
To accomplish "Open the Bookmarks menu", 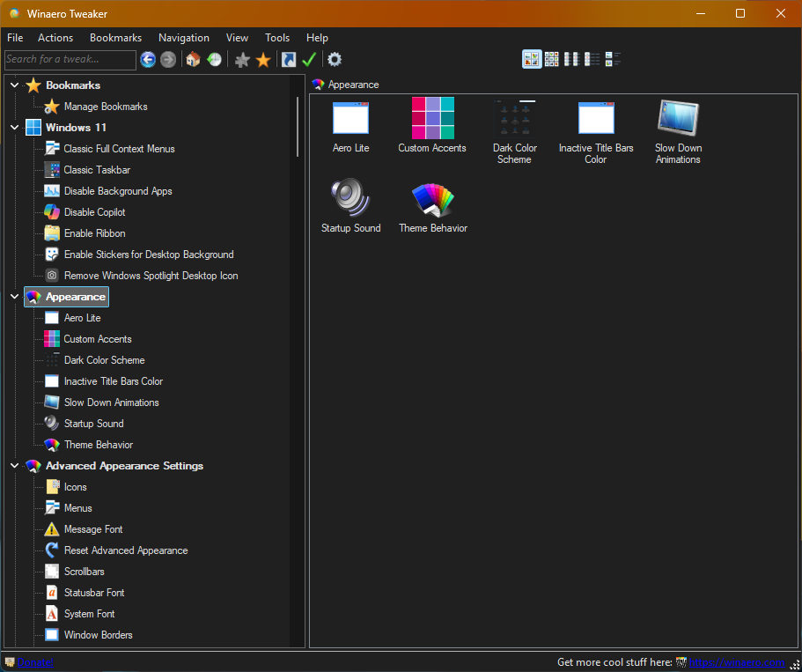I will click(x=115, y=38).
